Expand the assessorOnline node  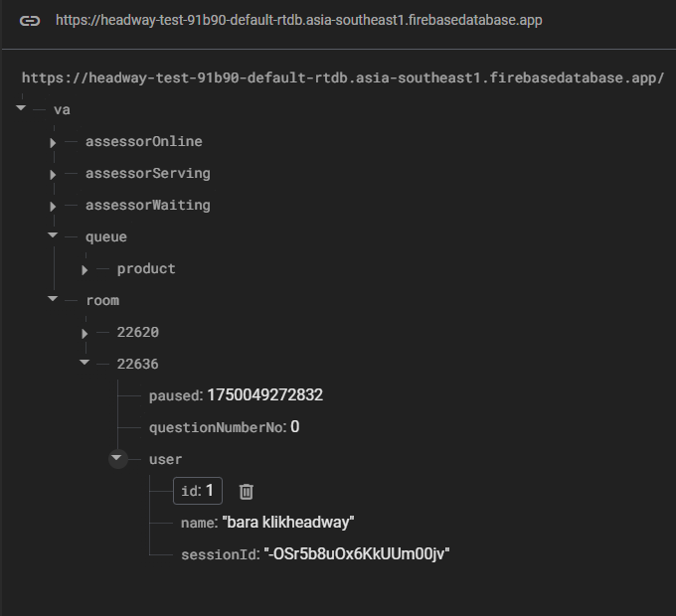coord(53,142)
